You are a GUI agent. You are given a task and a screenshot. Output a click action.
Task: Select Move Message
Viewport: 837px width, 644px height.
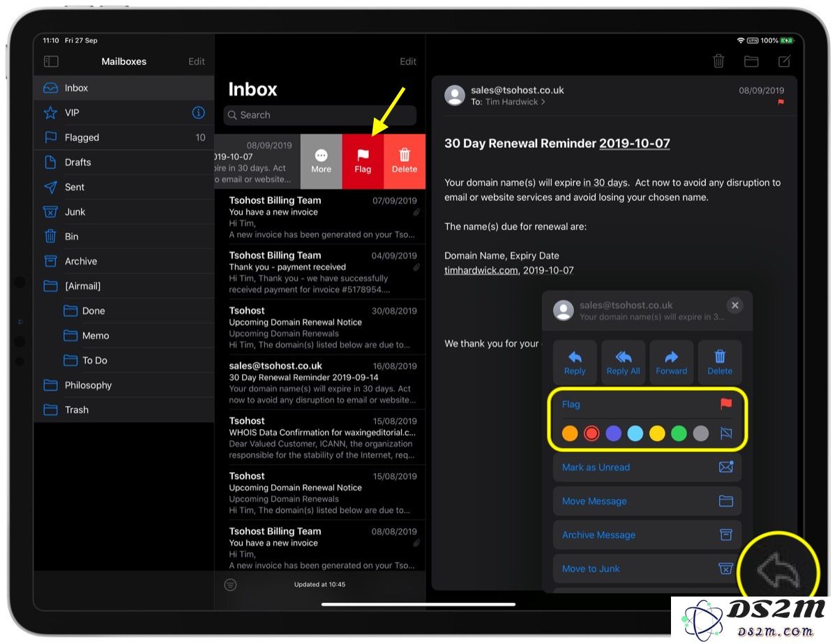[x=647, y=501]
